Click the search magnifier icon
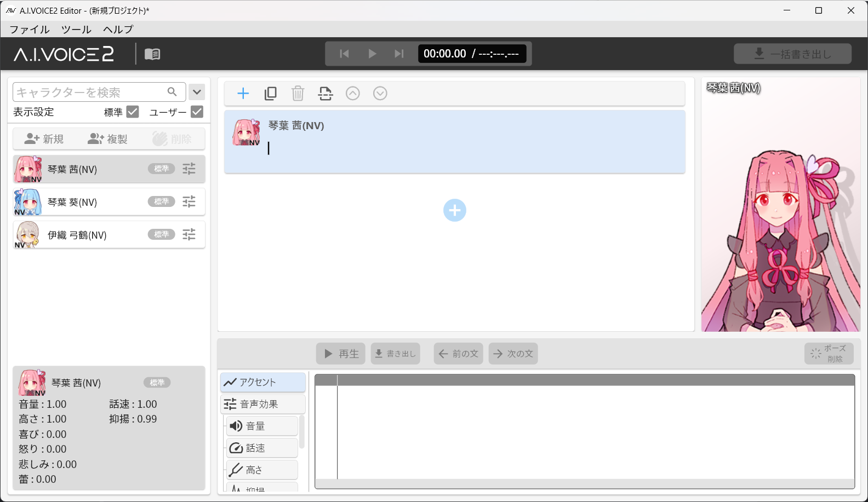The width and height of the screenshot is (868, 502). pos(172,91)
